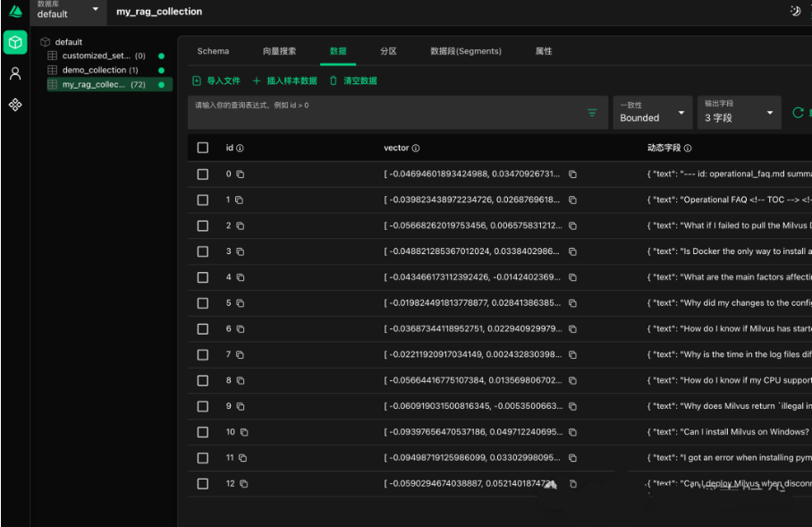Click the 清空数据 button
Image resolution: width=812 pixels, height=527 pixels.
coord(353,81)
